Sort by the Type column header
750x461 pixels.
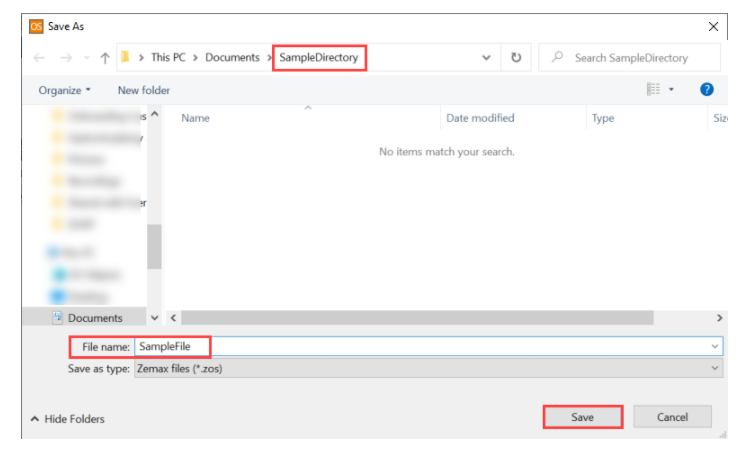[603, 118]
